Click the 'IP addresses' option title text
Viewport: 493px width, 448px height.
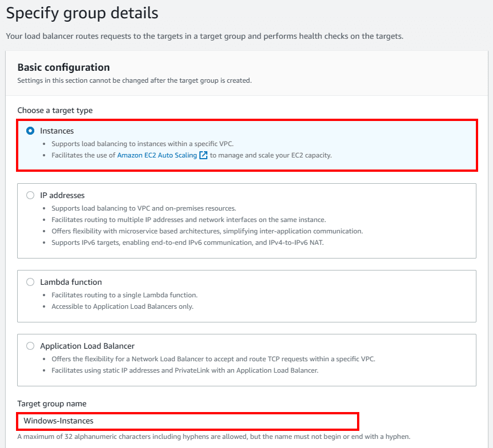click(62, 195)
